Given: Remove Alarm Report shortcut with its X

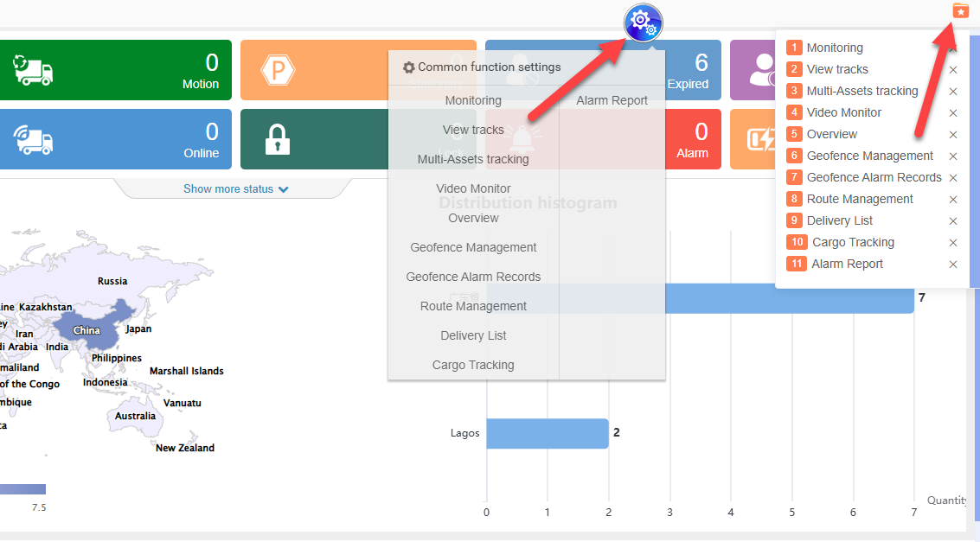Looking at the screenshot, I should tap(953, 265).
